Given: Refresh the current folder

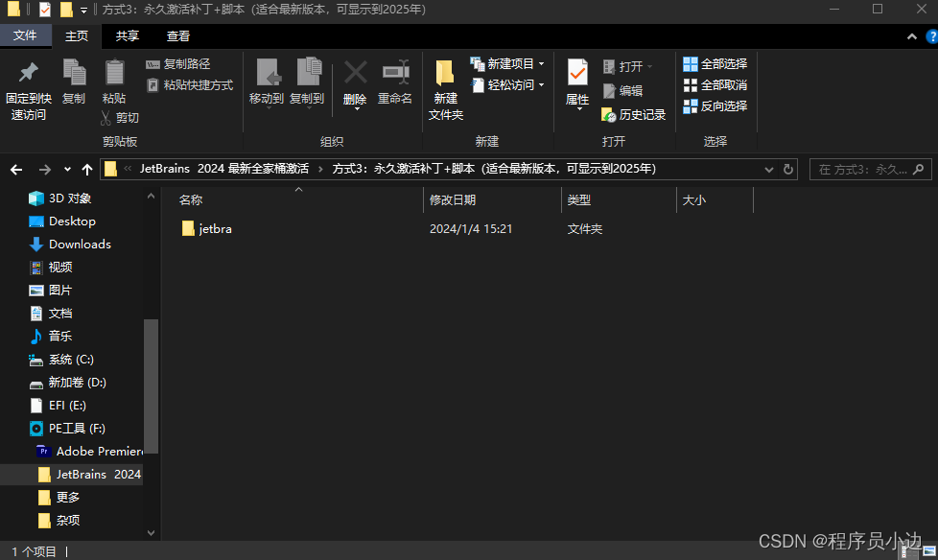Looking at the screenshot, I should pyautogui.click(x=788, y=170).
